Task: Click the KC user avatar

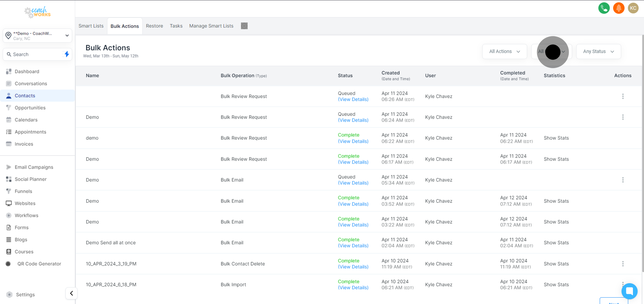Action: coord(633,8)
